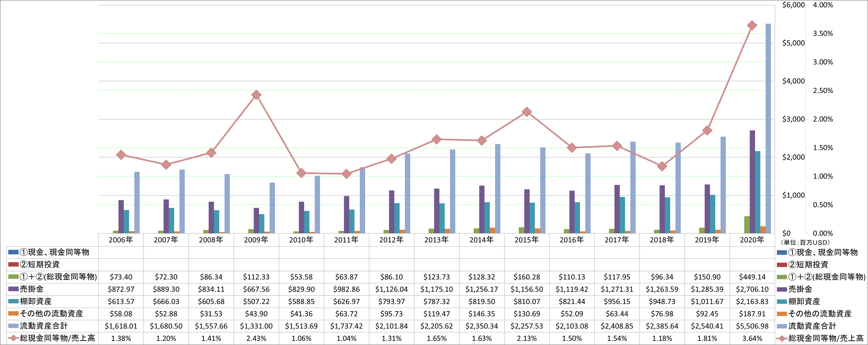Click the left legend swatch for ②短期投資
This screenshot has height=345, width=868.
pos(13,264)
